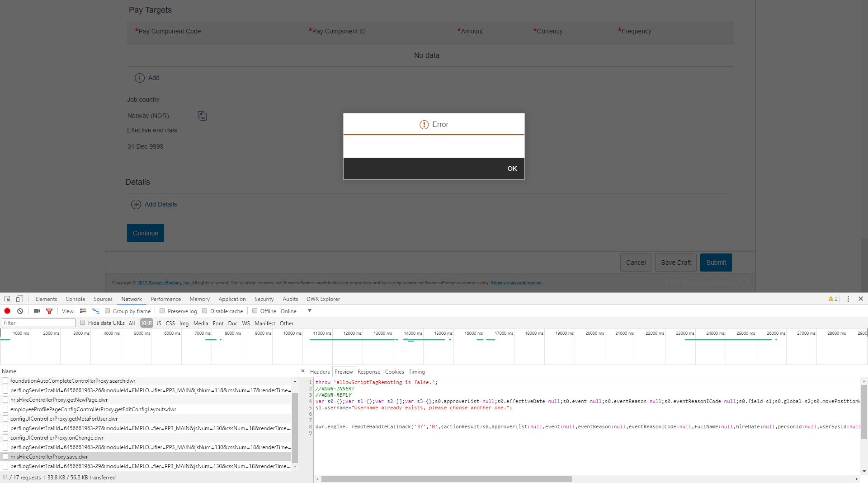Click the Pay Component Code column header
868x483 pixels.
pyautogui.click(x=168, y=31)
